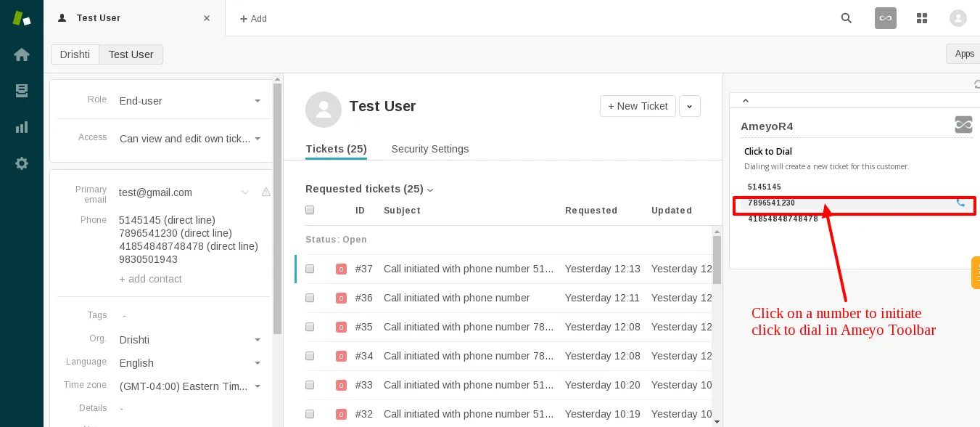Close the Test User tab
Screen dimensions: 980x427
coord(207,18)
